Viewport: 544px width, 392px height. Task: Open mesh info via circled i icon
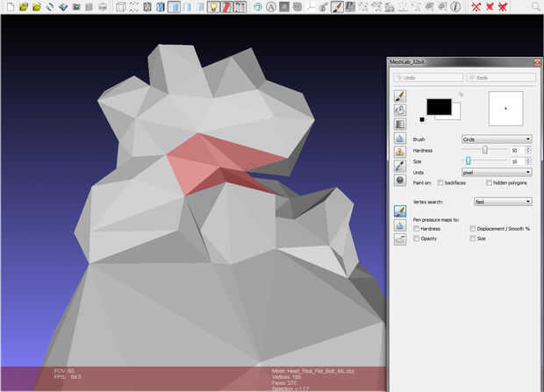tap(456, 7)
